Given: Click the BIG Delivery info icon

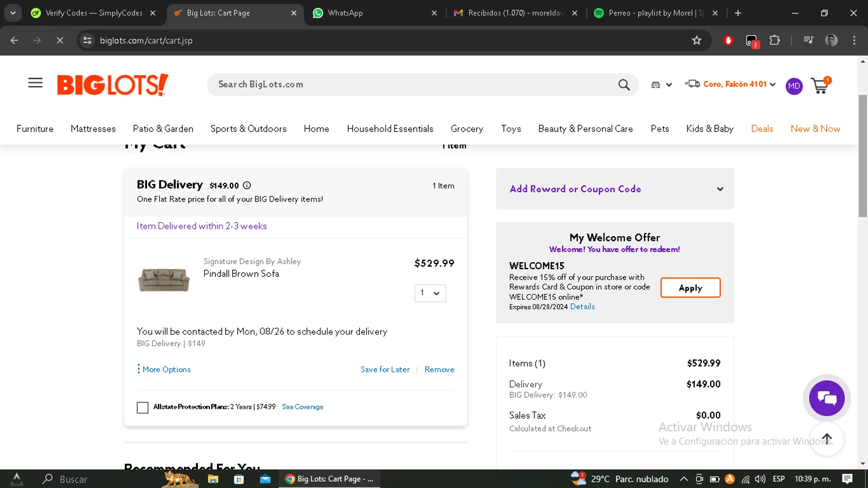Looking at the screenshot, I should [247, 185].
